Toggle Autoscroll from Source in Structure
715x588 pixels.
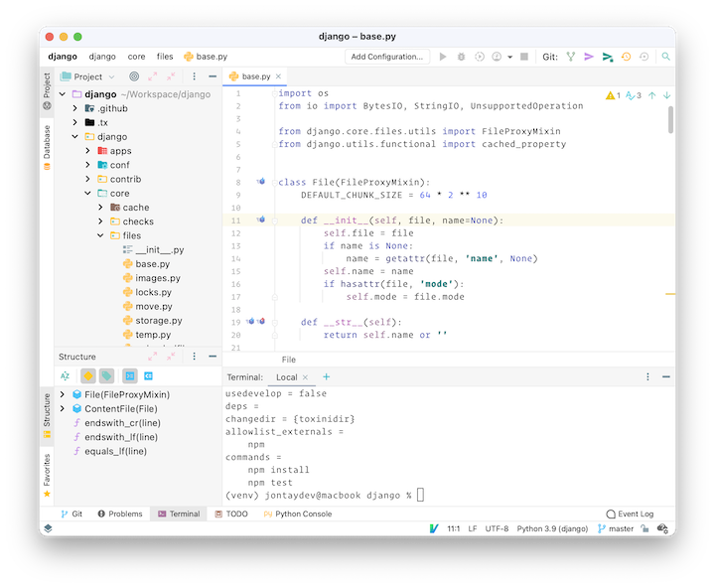tap(149, 375)
